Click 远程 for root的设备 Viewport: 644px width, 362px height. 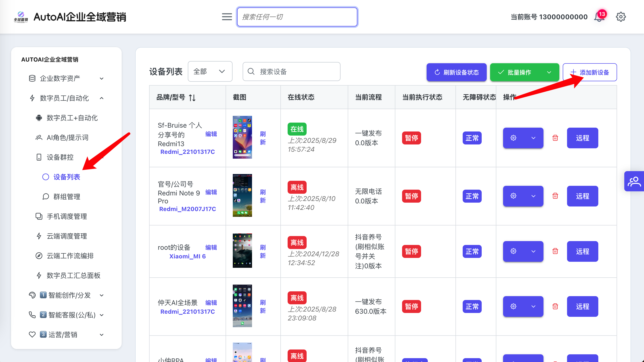(582, 251)
